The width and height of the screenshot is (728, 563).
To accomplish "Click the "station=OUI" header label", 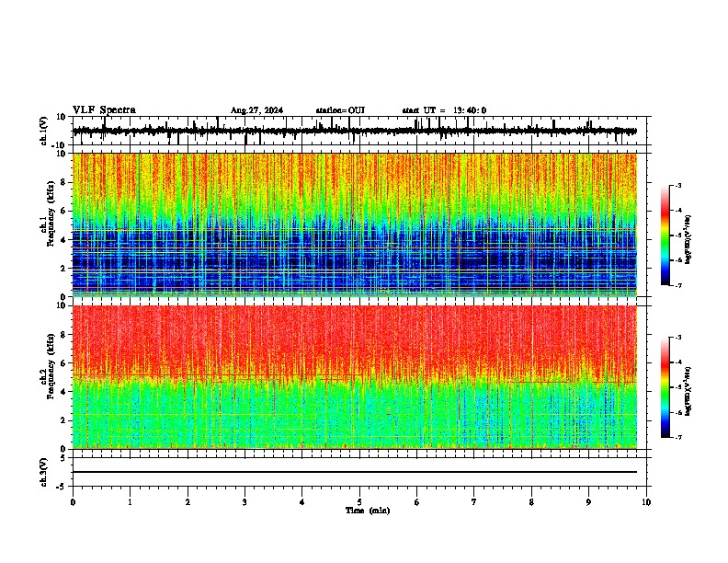I will [340, 110].
